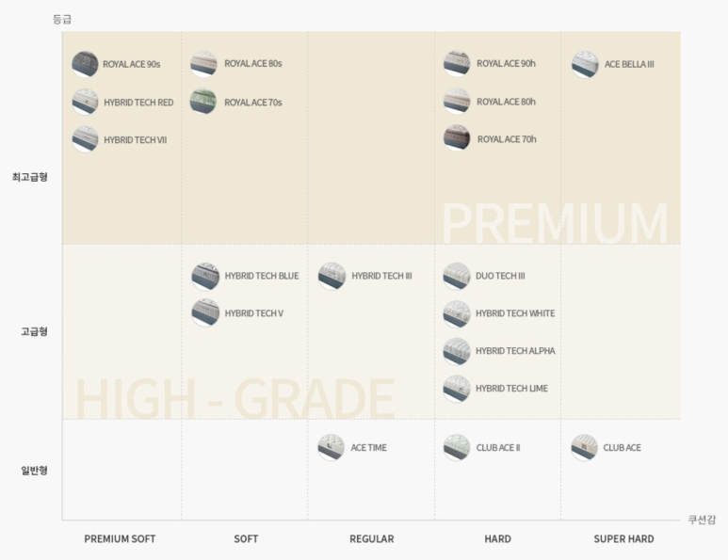Click the 고급형 grade label
The height and width of the screenshot is (560, 728).
(x=34, y=331)
